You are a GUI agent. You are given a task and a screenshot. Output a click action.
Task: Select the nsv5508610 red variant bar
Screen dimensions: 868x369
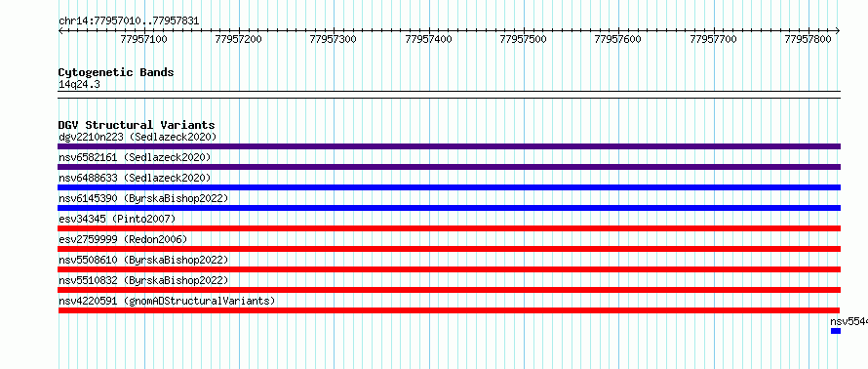coord(449,269)
